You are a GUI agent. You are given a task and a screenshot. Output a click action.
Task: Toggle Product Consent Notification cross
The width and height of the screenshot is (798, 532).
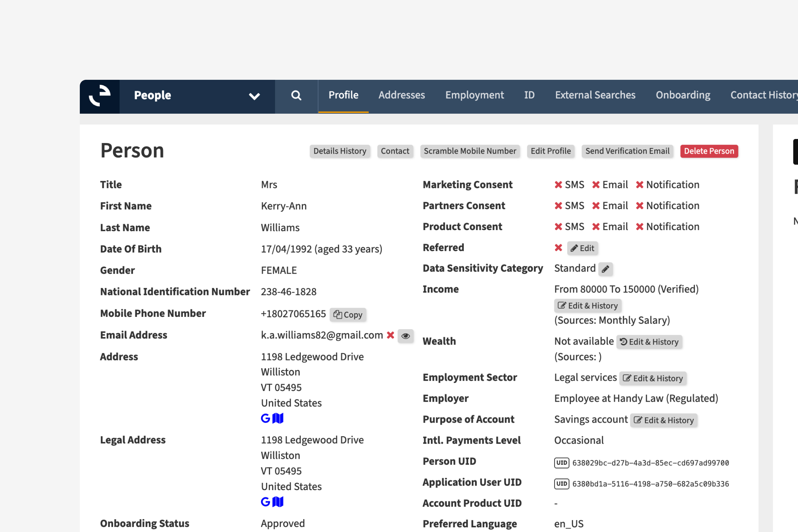pos(639,227)
